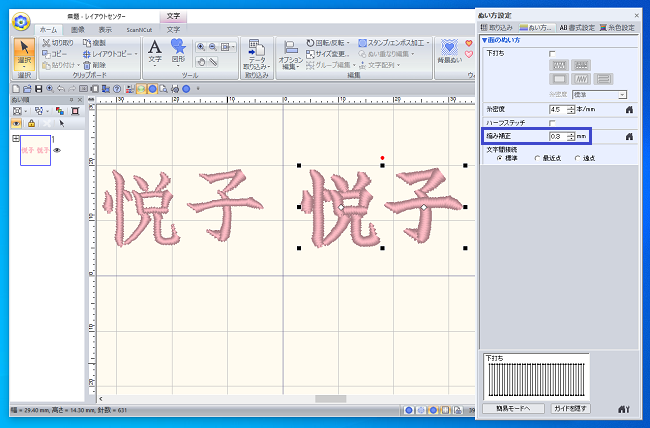Viewport: 650px width, 428px height.
Task: Collapse the 面のぬい方 section
Action: tap(484, 39)
